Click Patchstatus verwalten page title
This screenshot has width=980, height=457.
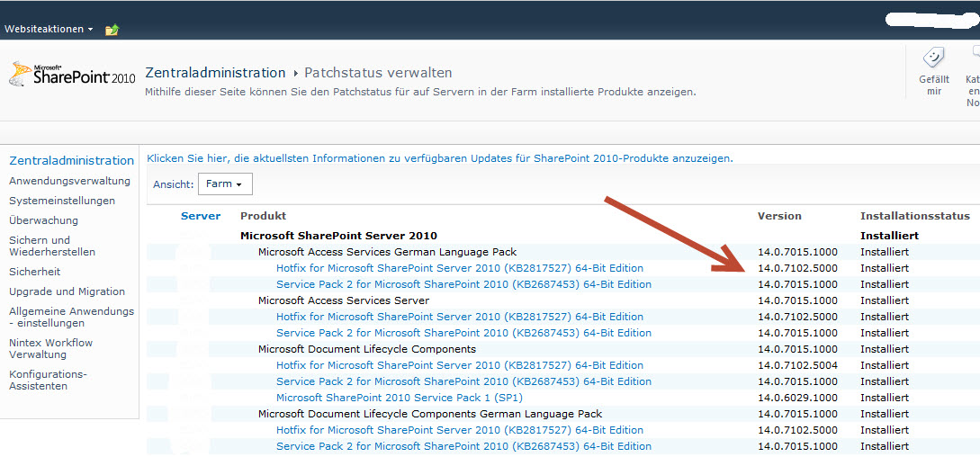(x=378, y=73)
